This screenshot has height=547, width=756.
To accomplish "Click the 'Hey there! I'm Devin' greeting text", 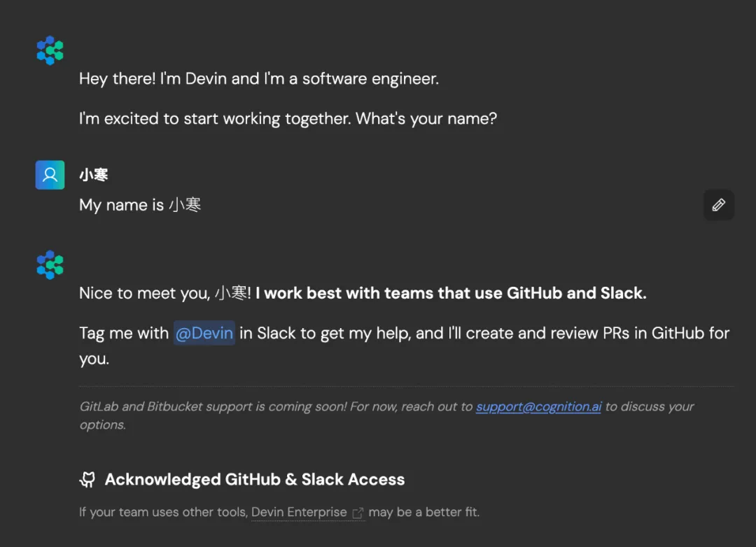I will tap(259, 78).
